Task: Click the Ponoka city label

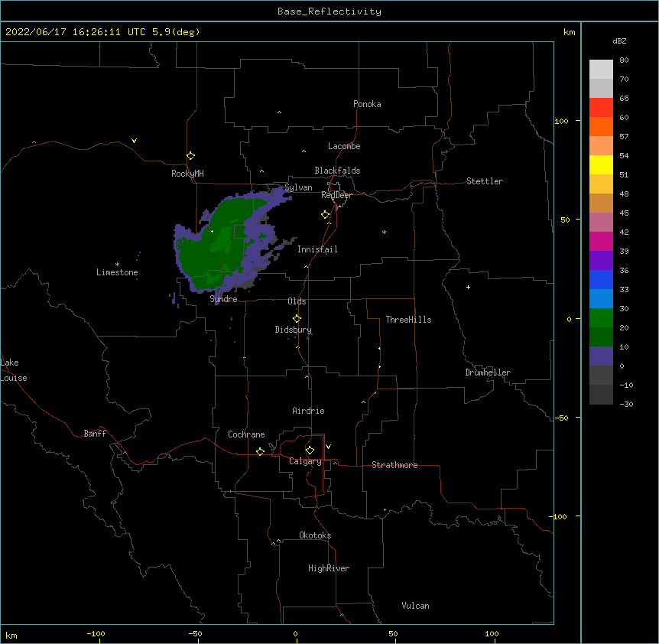Action: click(367, 104)
